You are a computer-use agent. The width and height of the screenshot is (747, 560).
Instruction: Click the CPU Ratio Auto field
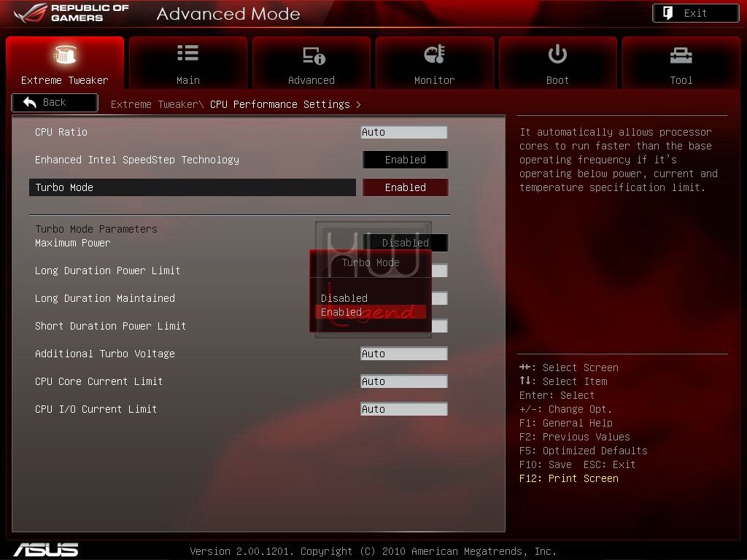click(404, 132)
